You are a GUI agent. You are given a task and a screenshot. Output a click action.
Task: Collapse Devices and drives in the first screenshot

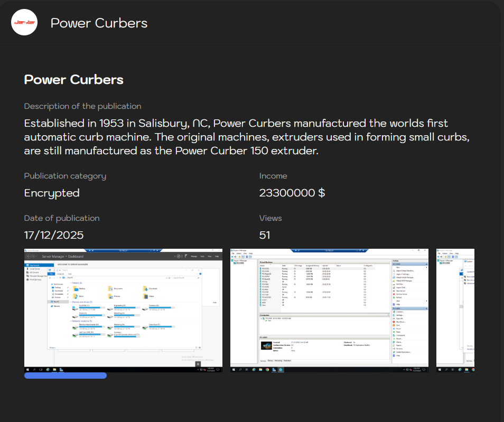(71, 302)
